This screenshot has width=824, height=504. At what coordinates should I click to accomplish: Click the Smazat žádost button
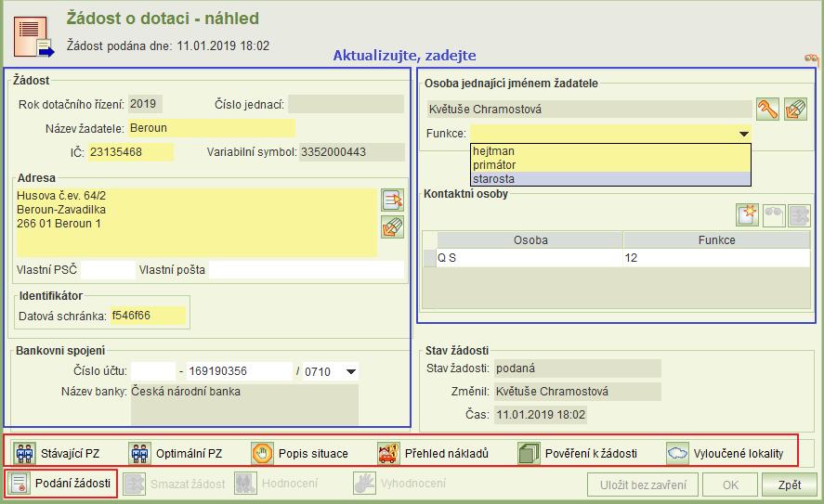click(175, 484)
